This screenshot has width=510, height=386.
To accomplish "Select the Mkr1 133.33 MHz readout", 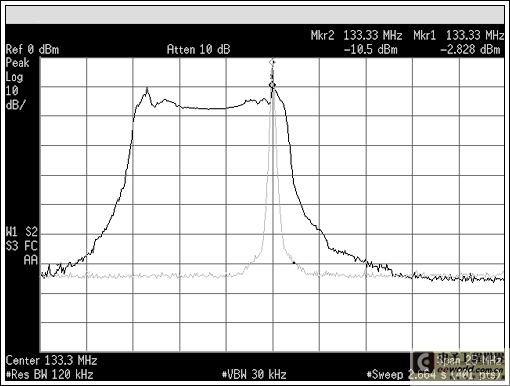I will coord(458,35).
